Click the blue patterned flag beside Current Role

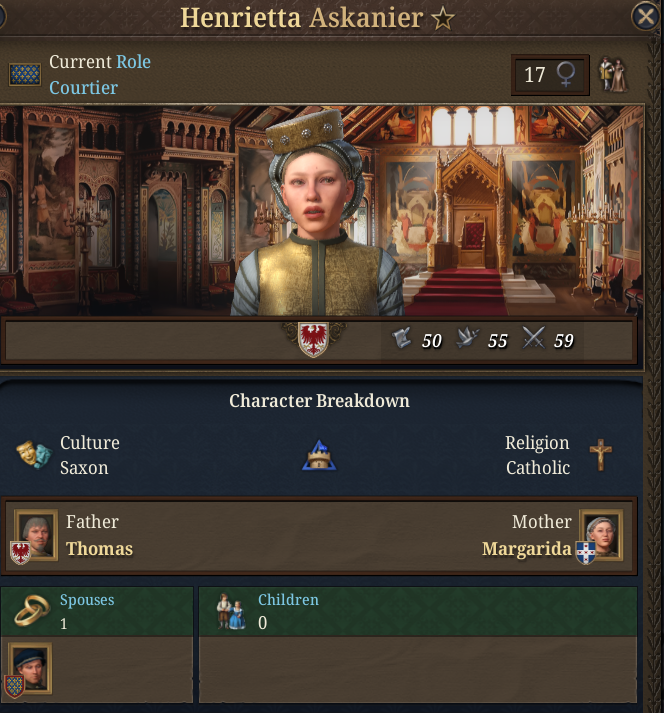point(25,74)
